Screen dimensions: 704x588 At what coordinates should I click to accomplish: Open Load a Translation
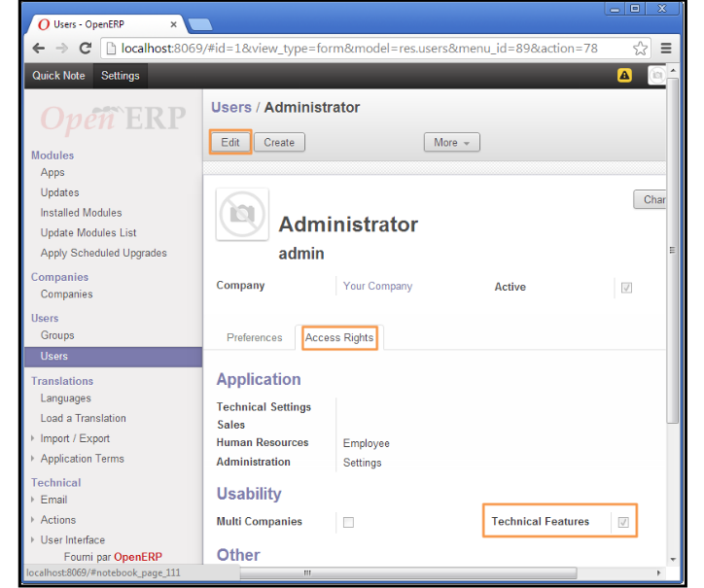(x=83, y=418)
